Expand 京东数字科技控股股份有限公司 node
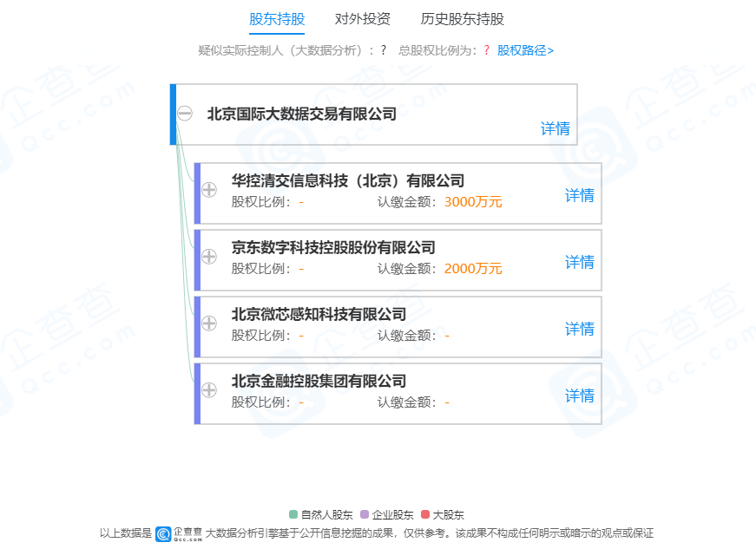Image resolution: width=756 pixels, height=549 pixels. click(208, 256)
